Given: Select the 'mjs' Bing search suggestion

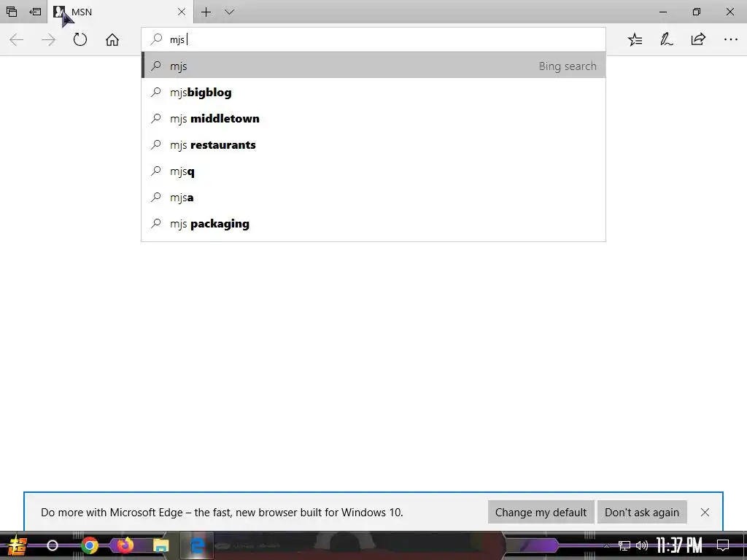Looking at the screenshot, I should click(x=373, y=66).
